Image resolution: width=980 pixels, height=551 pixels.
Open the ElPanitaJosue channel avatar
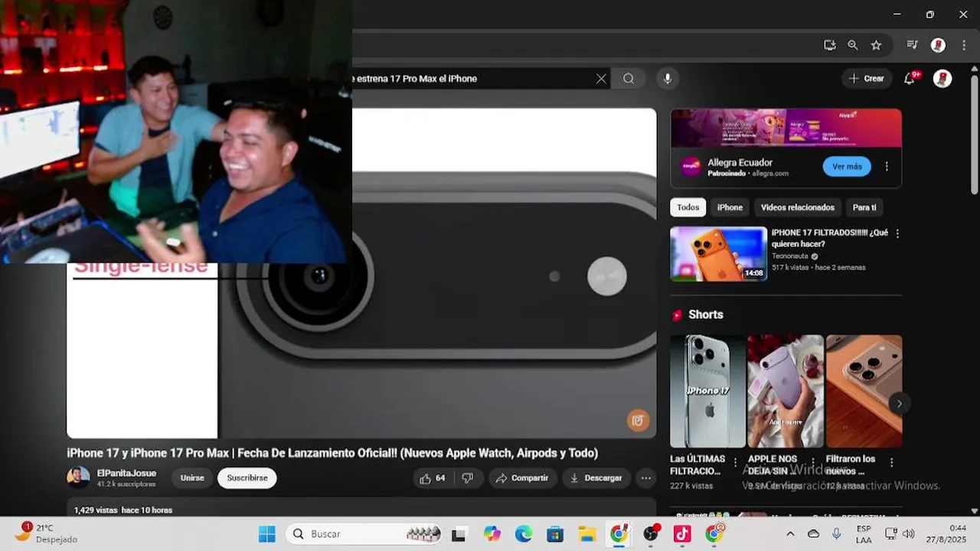tap(78, 478)
